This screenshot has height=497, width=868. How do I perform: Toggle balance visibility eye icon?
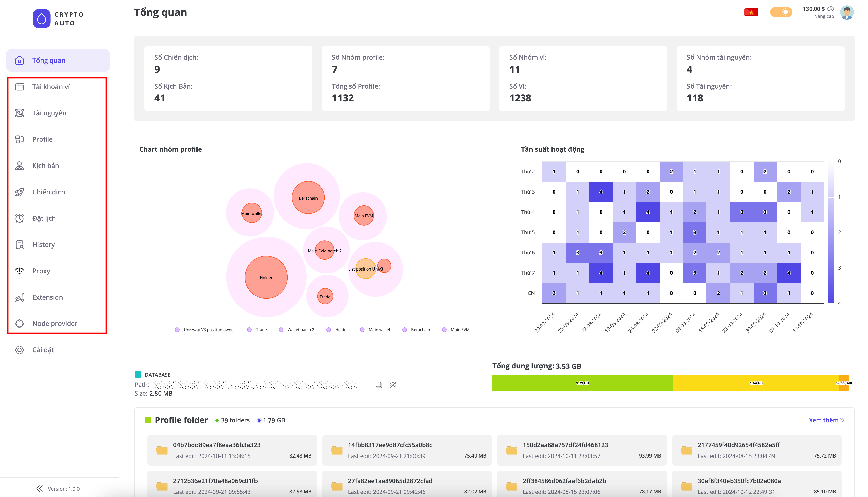(x=831, y=9)
